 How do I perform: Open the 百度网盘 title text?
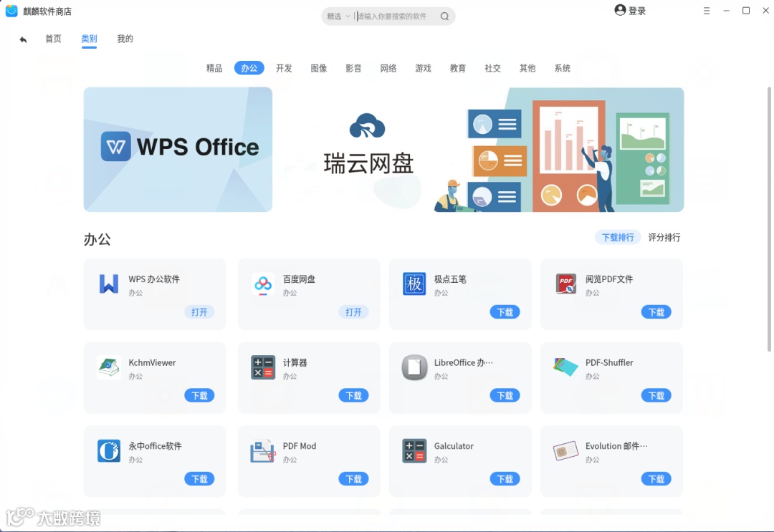[x=299, y=279]
